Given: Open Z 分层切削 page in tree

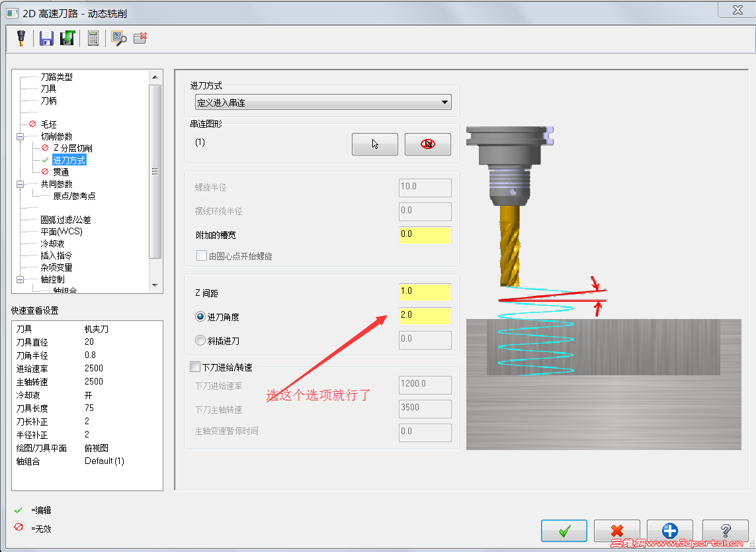Looking at the screenshot, I should pos(72,148).
